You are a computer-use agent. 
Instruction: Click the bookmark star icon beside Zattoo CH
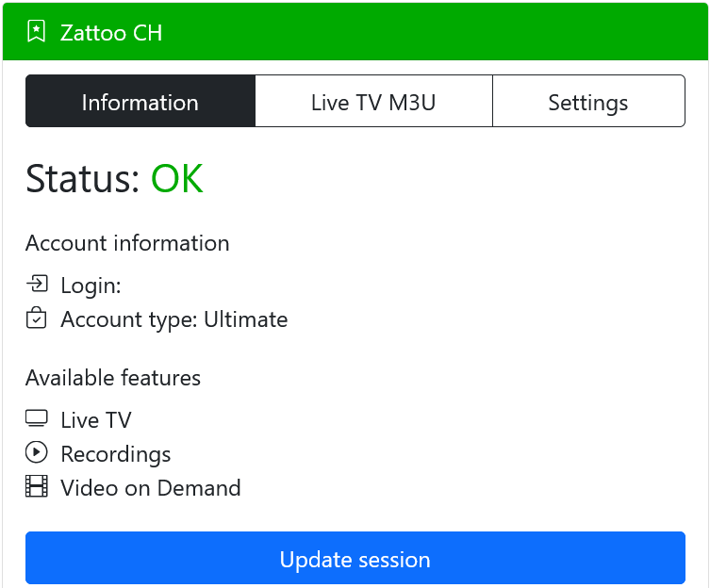[36, 31]
